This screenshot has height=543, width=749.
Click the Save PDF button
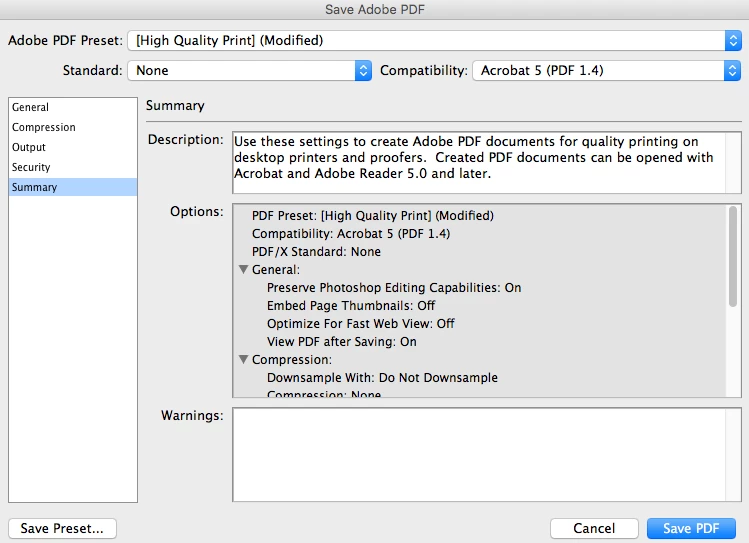(x=691, y=528)
